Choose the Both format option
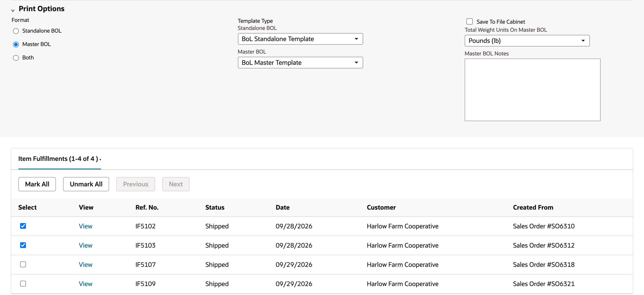Viewport: 644px width, 295px height. (x=16, y=58)
